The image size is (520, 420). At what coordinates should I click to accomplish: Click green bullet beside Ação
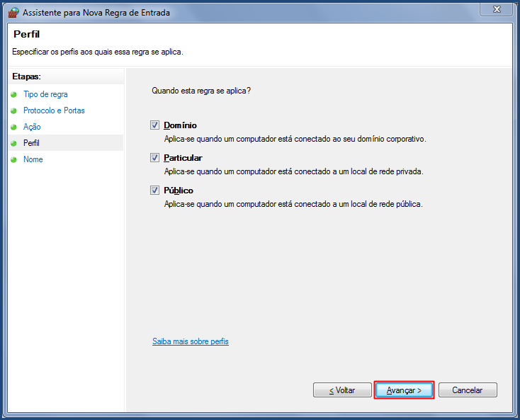point(13,127)
